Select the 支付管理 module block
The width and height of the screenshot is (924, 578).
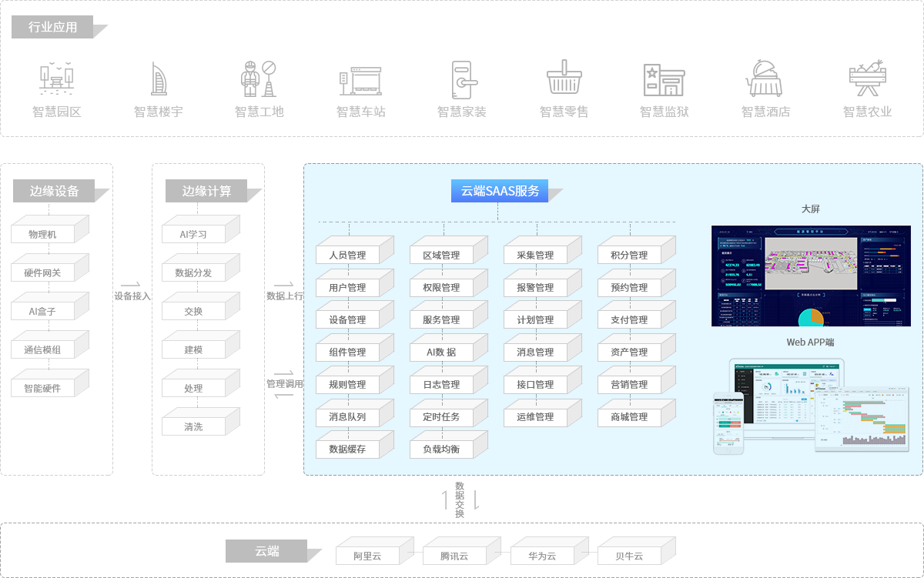coord(630,319)
